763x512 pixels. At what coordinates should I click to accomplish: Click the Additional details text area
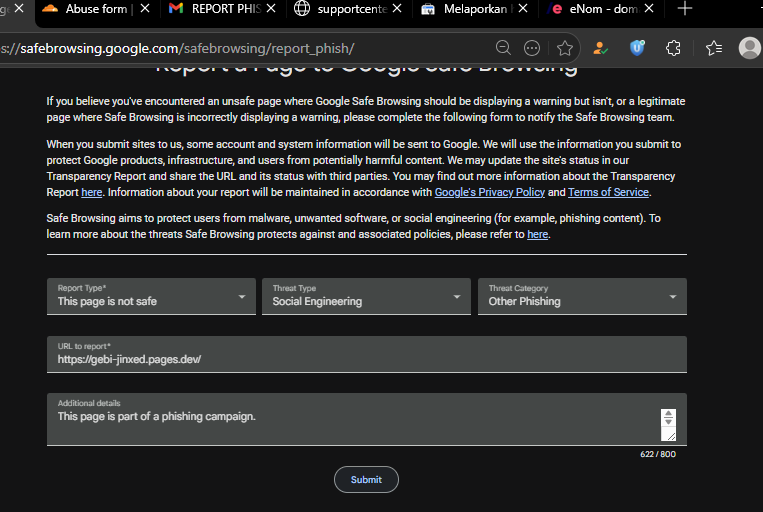pyautogui.click(x=367, y=420)
